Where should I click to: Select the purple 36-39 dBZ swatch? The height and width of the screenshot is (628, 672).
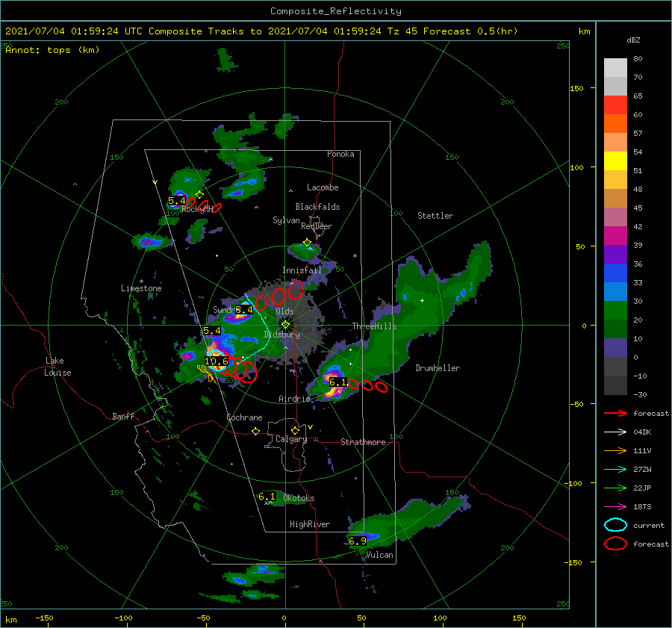(615, 254)
